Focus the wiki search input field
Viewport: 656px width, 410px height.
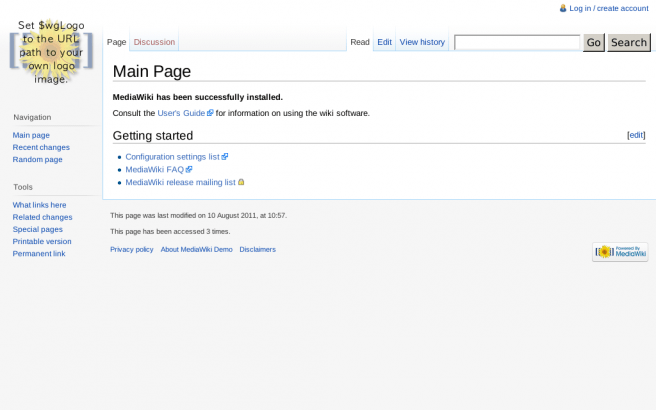pos(517,42)
